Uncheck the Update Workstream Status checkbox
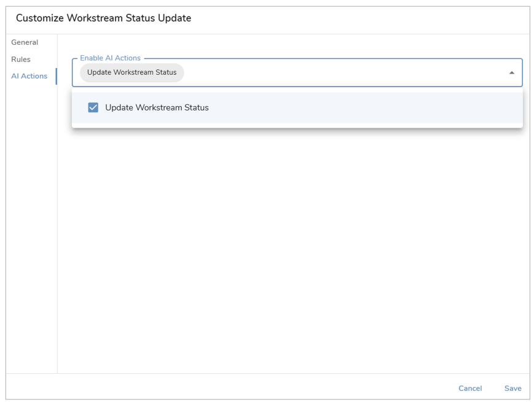 [93, 107]
